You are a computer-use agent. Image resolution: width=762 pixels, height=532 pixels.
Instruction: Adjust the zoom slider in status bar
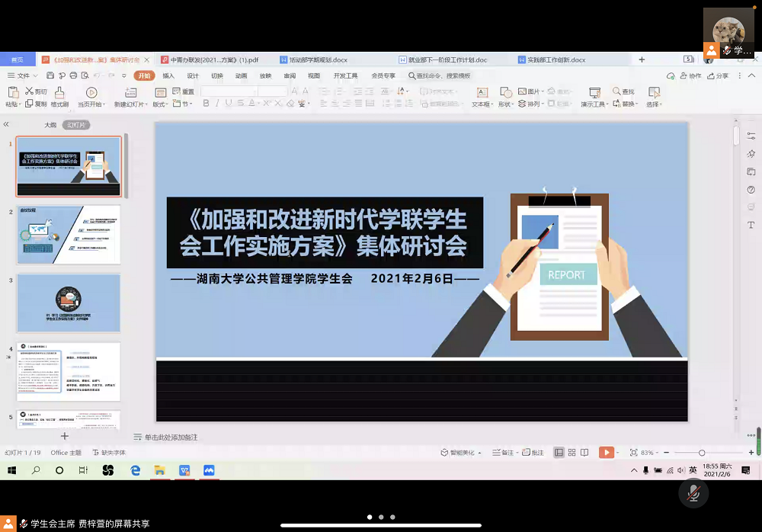[702, 453]
